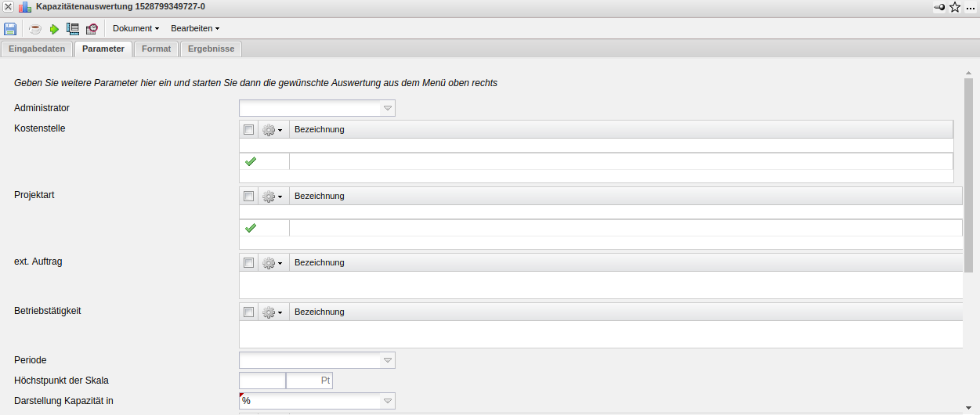Screen dimensions: 980x415
Task: Tick the Projektart header checkbox
Action: pos(249,197)
